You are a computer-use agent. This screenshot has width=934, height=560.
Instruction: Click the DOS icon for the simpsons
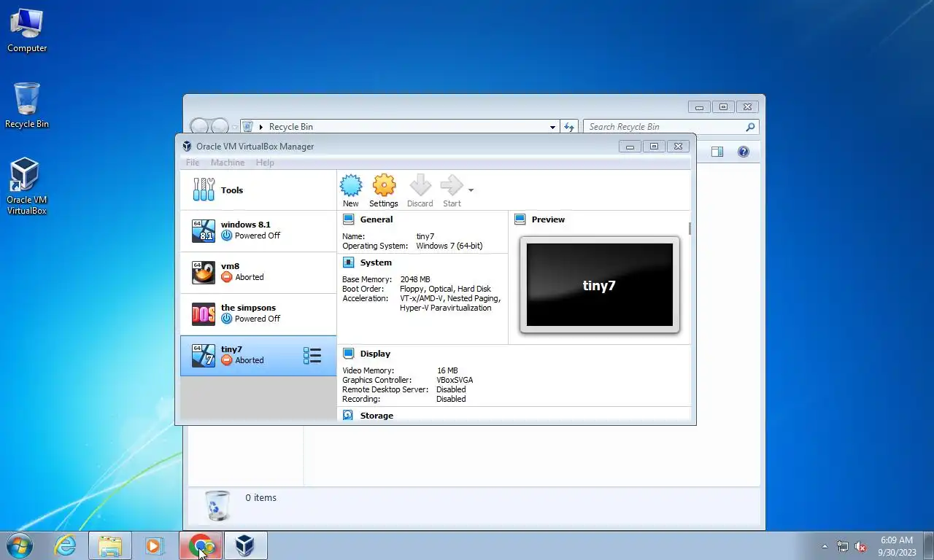tap(204, 314)
